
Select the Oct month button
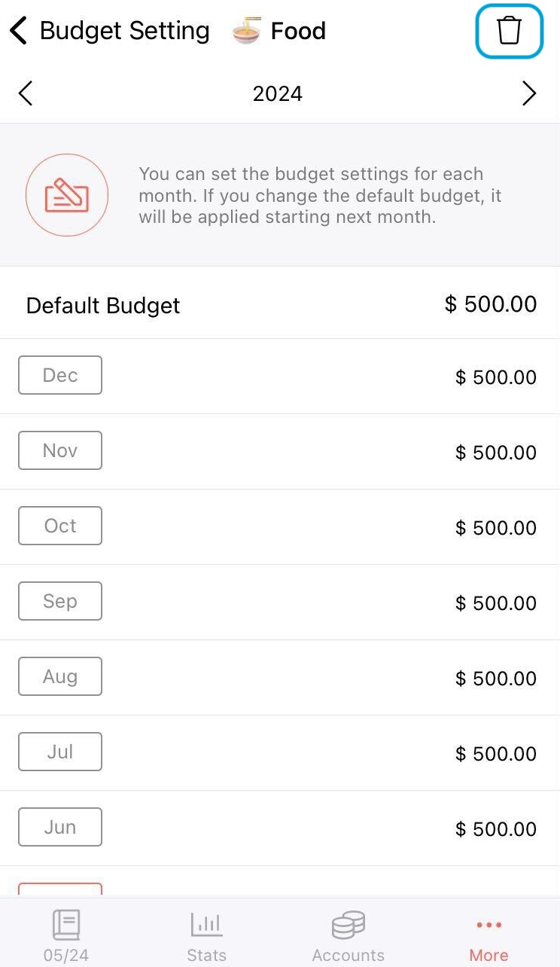pyautogui.click(x=60, y=526)
